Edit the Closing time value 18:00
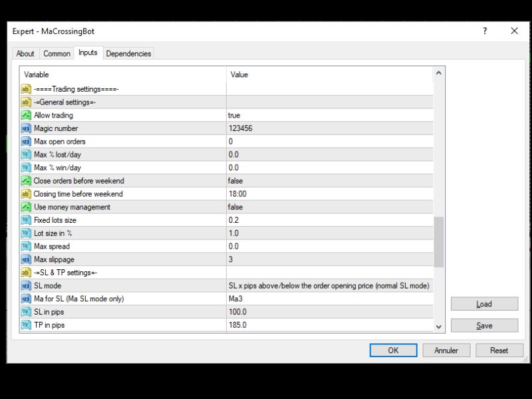532x399 pixels. [330, 194]
